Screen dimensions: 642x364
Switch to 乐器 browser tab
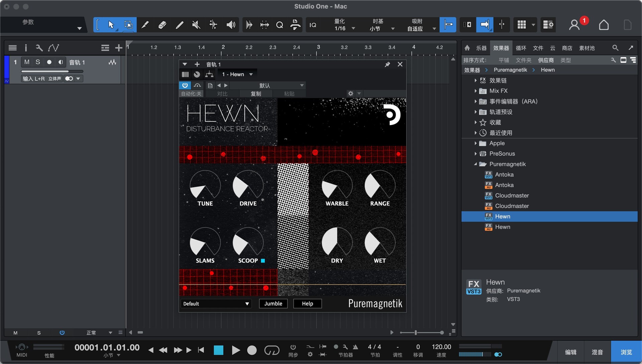(481, 48)
